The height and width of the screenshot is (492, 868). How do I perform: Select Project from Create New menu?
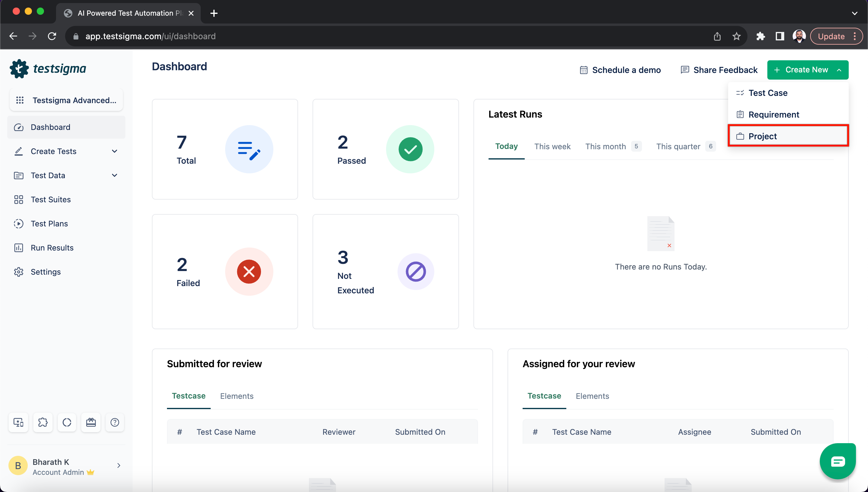click(x=788, y=136)
